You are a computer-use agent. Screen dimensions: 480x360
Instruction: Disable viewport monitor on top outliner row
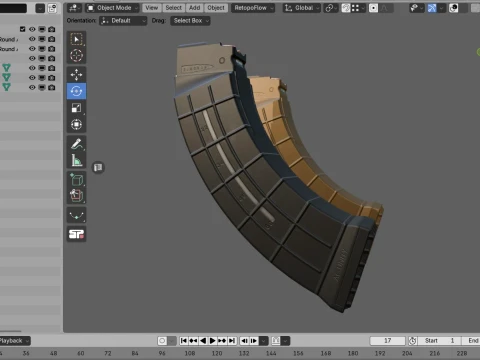click(42, 29)
